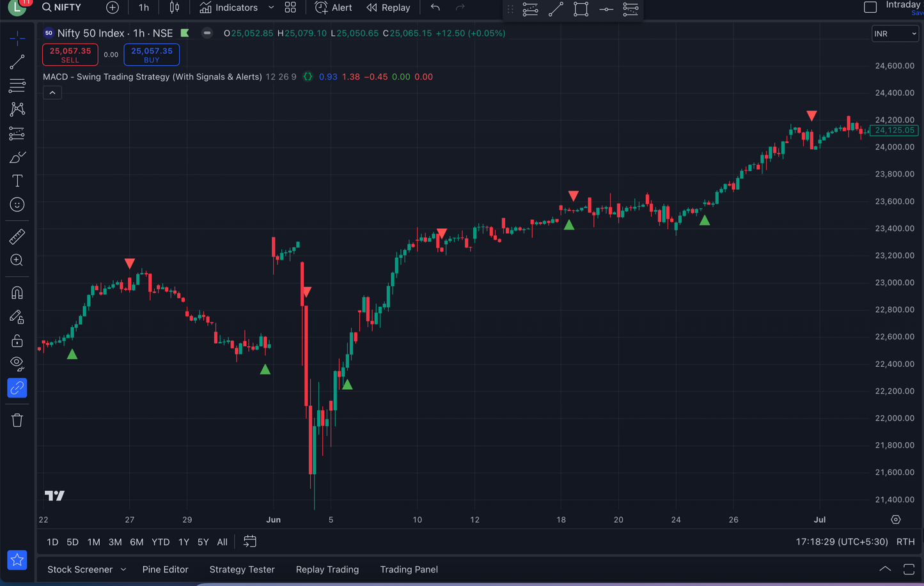The image size is (924, 586).
Task: Select the diagonal line tool in floating toolbar
Action: [556, 9]
